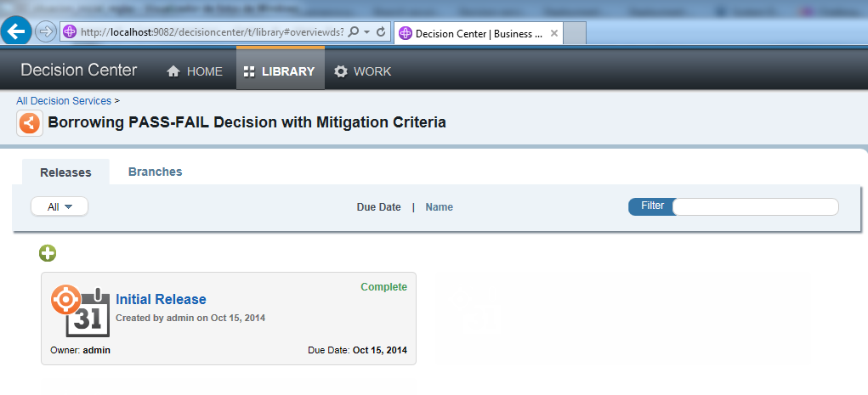Click the refresh icon in address bar
The height and width of the screenshot is (395, 868).
click(381, 32)
